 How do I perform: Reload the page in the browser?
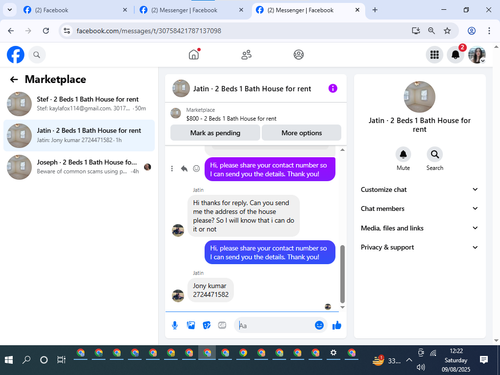point(46,31)
